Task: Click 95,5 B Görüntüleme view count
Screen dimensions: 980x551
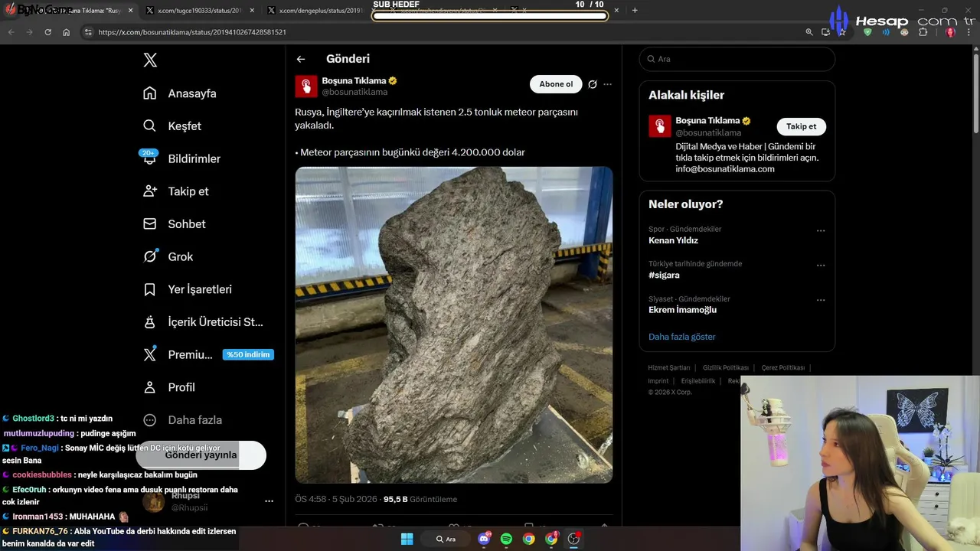Action: pos(420,499)
